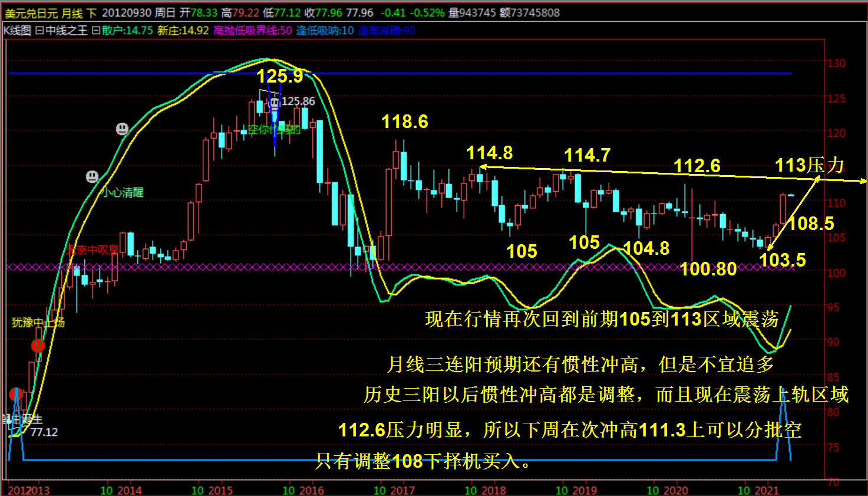Select the blue horizontal line near 128
The height and width of the screenshot is (496, 868).
click(400, 73)
